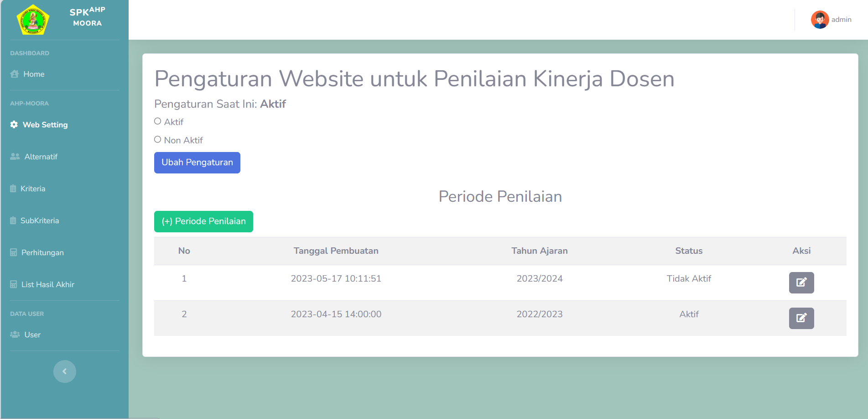Click the SPK AHP MOORA logo emblem
The image size is (868, 419).
33,20
